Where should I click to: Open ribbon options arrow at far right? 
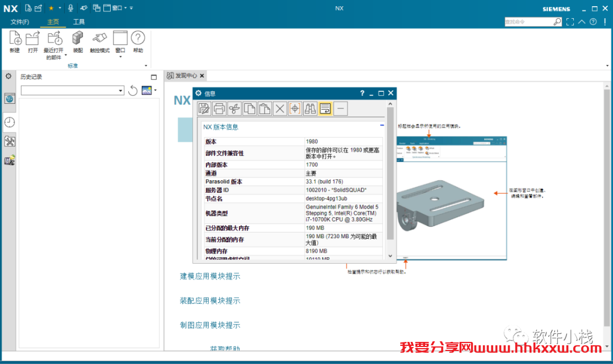(607, 66)
